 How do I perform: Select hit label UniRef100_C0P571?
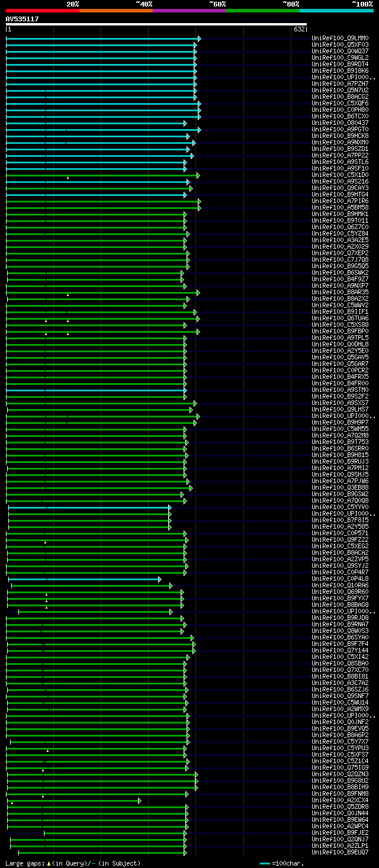point(340,533)
